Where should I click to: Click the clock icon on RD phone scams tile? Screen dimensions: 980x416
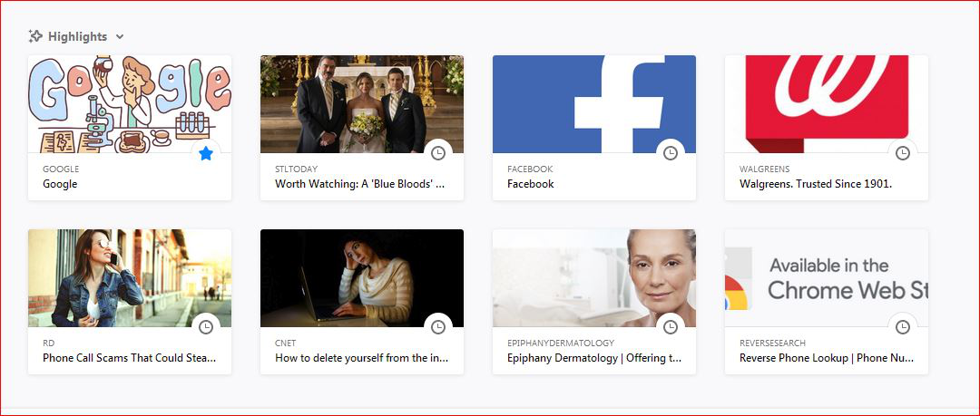click(x=206, y=326)
